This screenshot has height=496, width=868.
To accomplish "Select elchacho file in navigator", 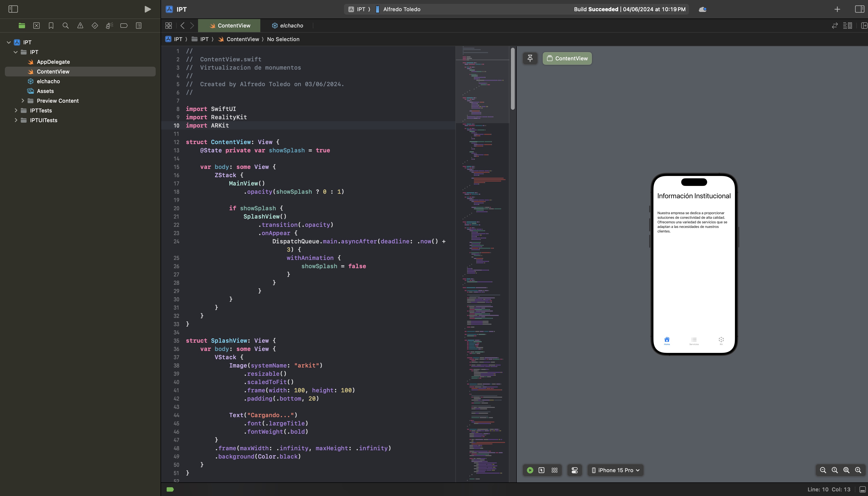I will pyautogui.click(x=48, y=82).
